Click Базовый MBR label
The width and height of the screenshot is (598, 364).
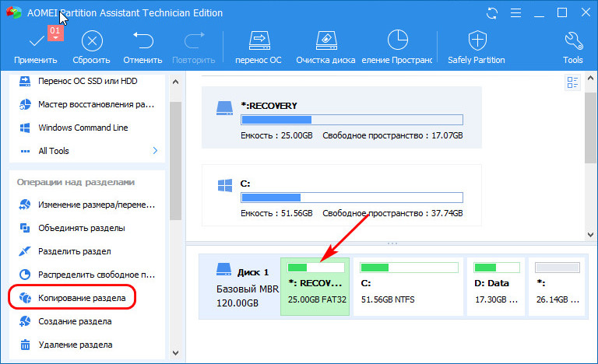(x=248, y=289)
